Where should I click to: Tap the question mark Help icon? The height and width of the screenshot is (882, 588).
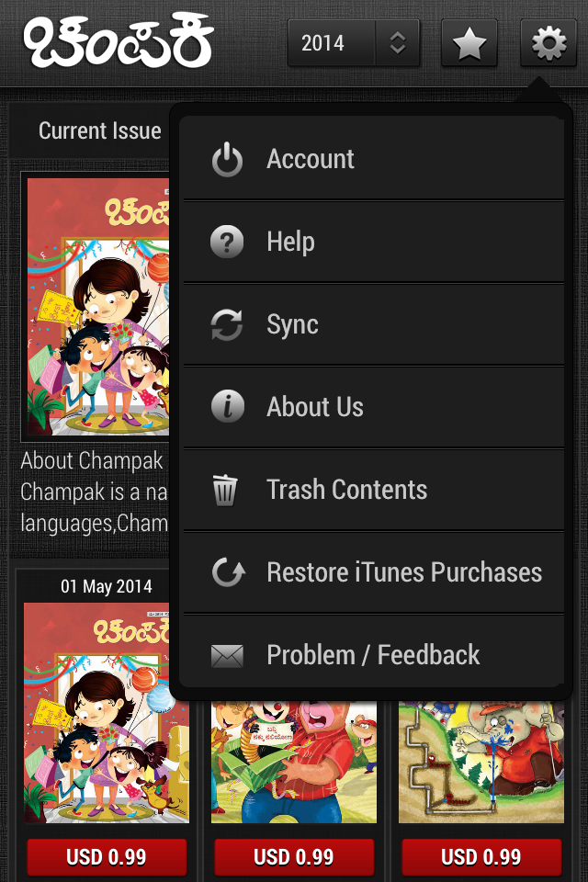pos(227,243)
